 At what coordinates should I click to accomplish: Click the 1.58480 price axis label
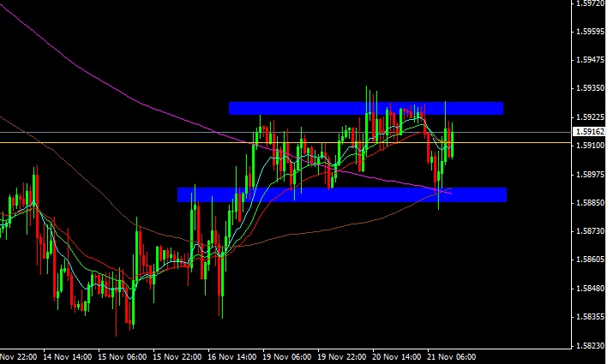(x=590, y=289)
